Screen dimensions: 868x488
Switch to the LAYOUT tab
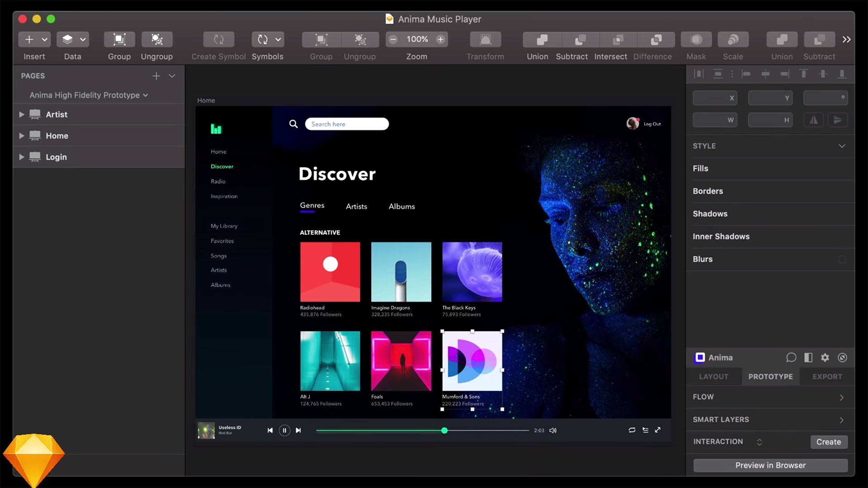[713, 376]
